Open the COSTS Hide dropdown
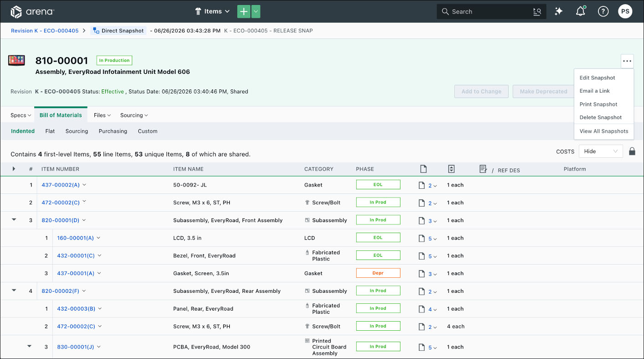This screenshot has height=359, width=644. (x=601, y=151)
